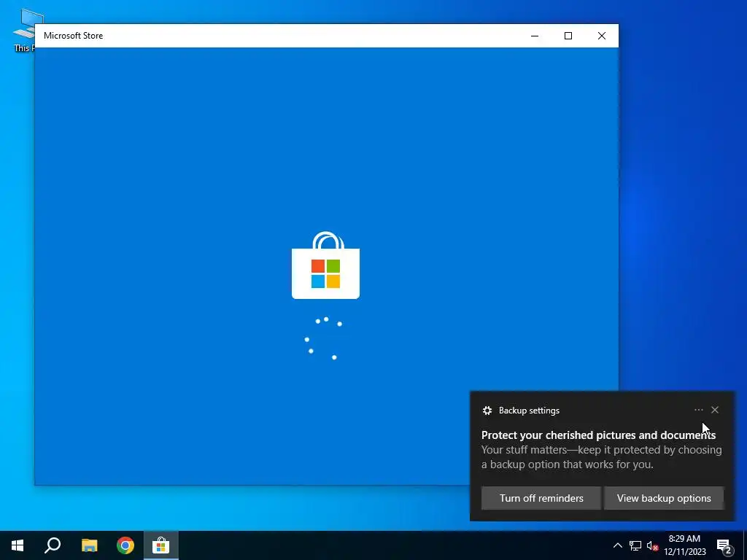Click the Microsoft Store bag logo
This screenshot has height=560, width=747.
[326, 265]
